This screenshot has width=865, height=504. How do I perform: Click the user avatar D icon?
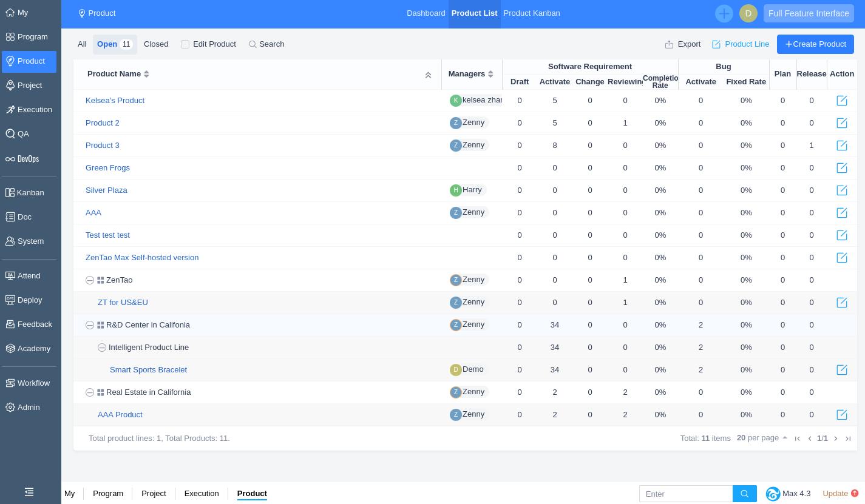[748, 13]
